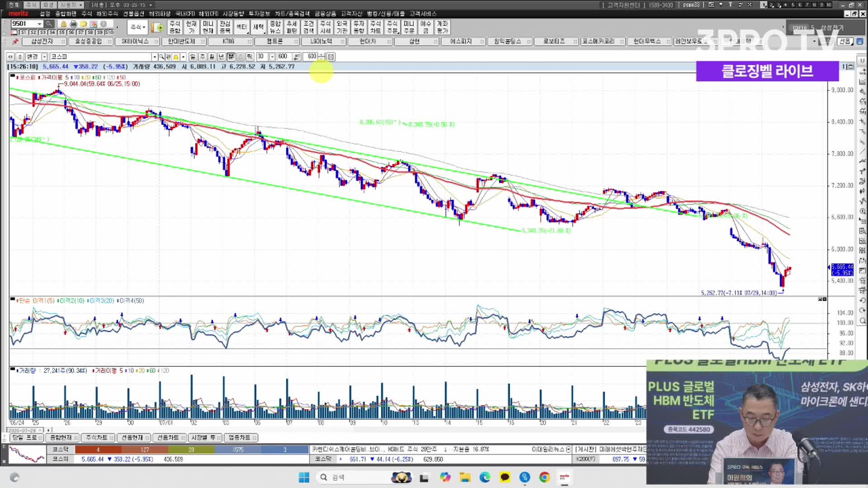Click the magnifier icon next to the 코스피 field
This screenshot has height=488, width=868.
161,56
